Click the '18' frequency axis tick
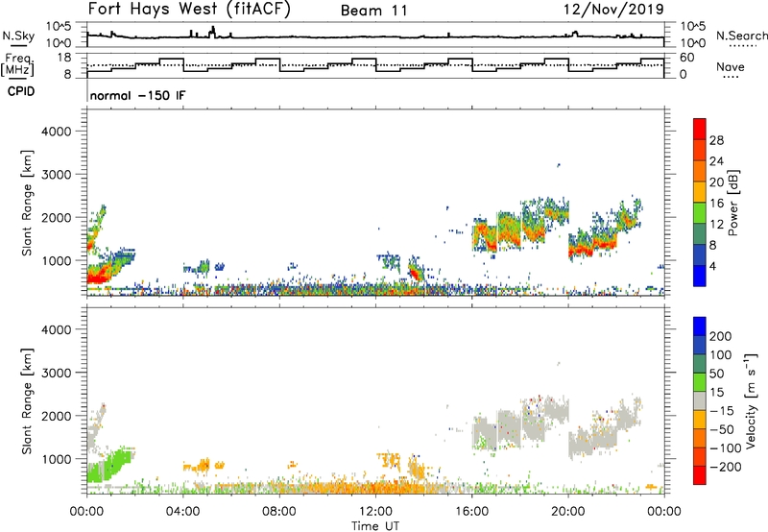 65,58
